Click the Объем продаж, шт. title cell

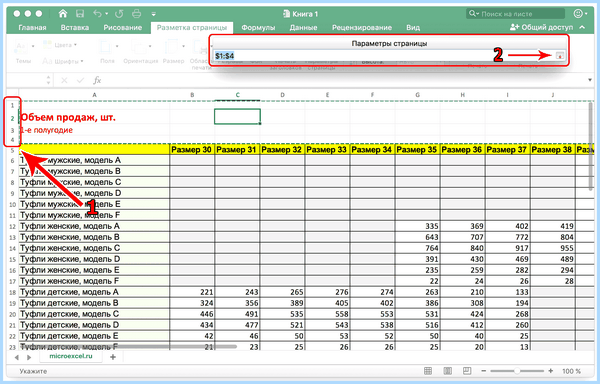68,117
